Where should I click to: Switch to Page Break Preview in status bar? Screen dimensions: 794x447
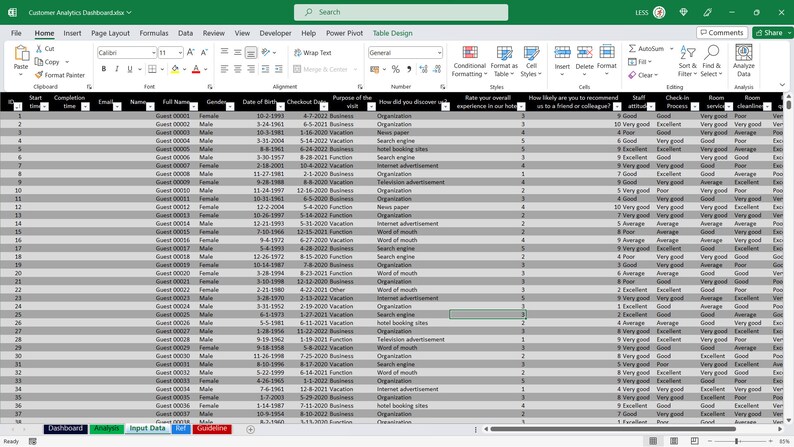(x=695, y=441)
